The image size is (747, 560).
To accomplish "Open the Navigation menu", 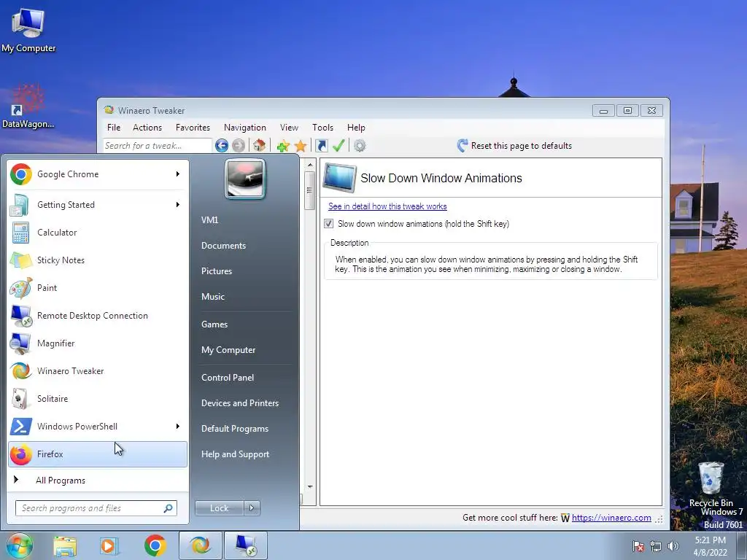I will [x=245, y=128].
